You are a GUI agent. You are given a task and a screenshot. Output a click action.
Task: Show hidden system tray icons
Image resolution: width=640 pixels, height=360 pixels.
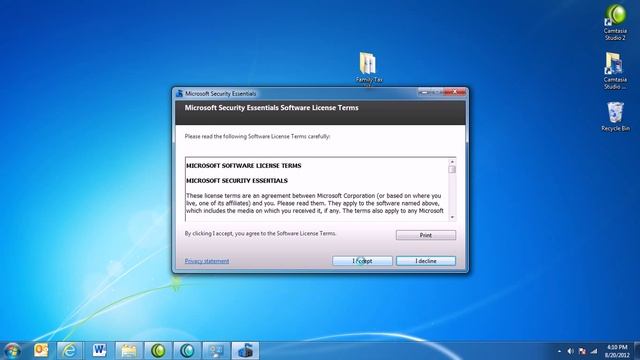(559, 351)
